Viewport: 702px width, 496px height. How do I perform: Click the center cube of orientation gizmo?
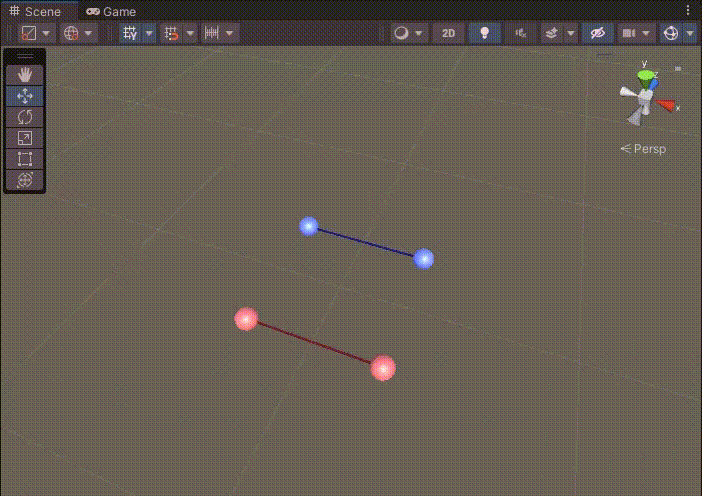pos(645,98)
